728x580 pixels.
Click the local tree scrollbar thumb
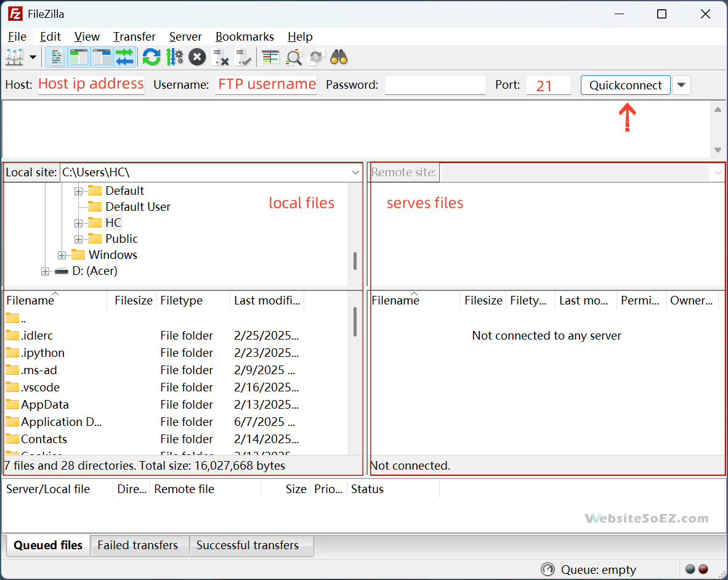click(355, 261)
